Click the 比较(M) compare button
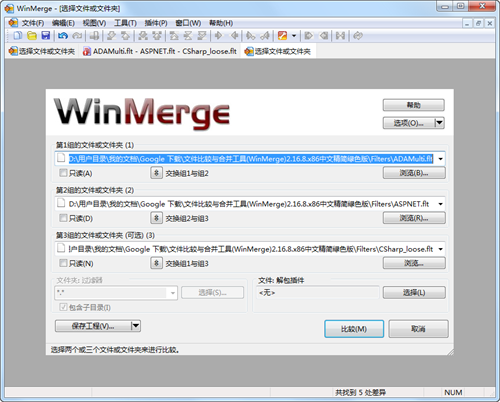 [354, 329]
